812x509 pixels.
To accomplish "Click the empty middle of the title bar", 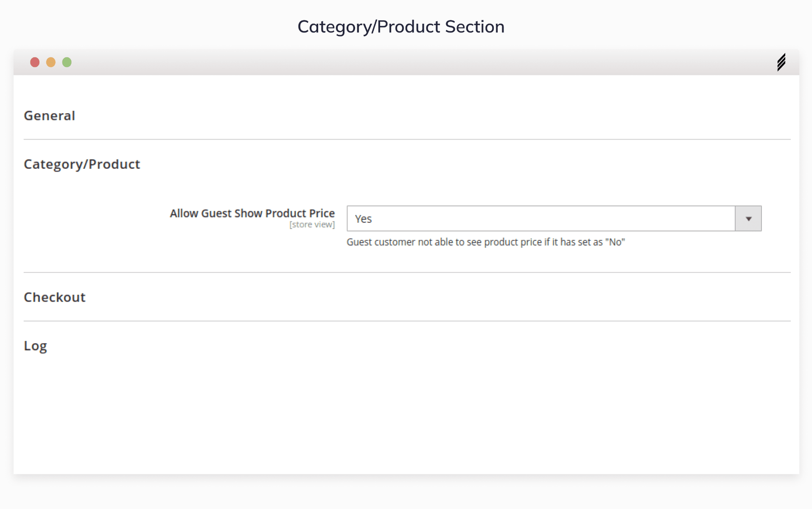I will point(406,62).
